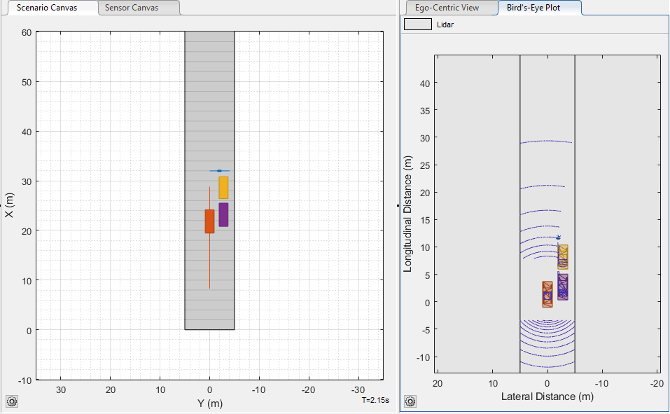This screenshot has width=670, height=414.
Task: Click the Y (m) axis label
Action: tap(210, 403)
